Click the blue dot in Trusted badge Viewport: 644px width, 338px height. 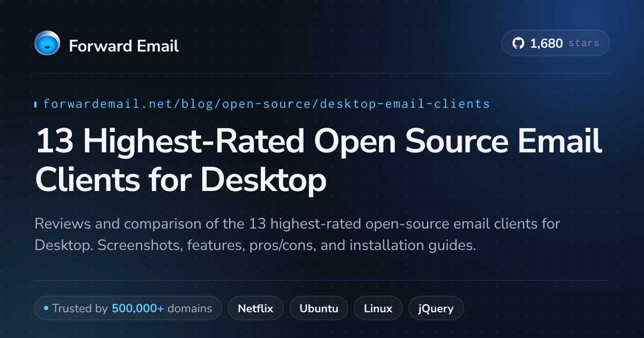[x=46, y=308]
